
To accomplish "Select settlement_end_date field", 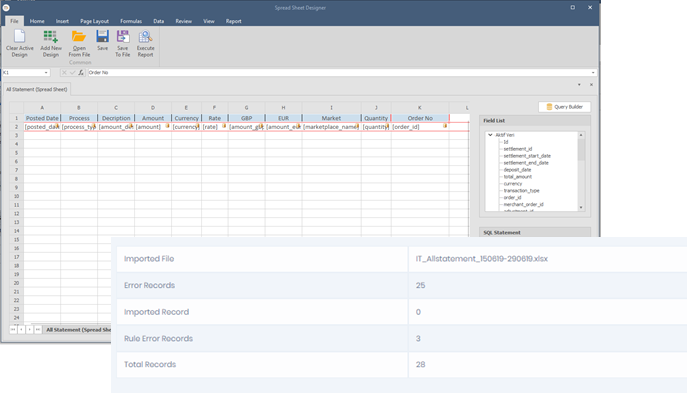I will 526,163.
